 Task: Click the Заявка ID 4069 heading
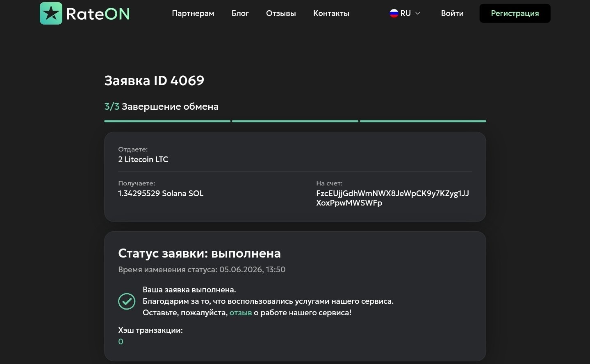click(x=154, y=80)
